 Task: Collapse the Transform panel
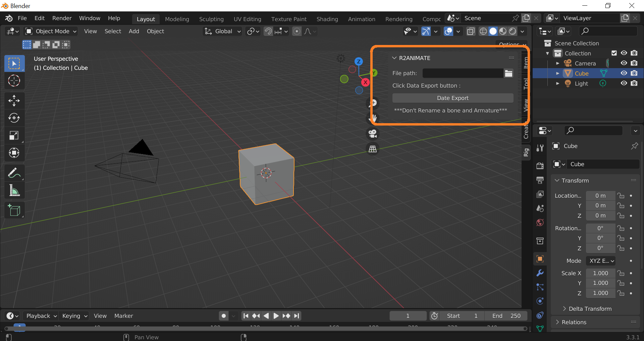point(557,181)
